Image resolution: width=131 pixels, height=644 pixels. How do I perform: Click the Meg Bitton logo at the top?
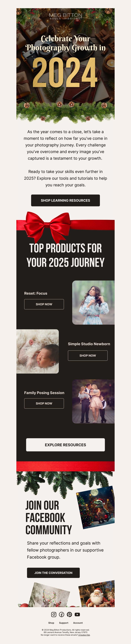pyautogui.click(x=65, y=16)
